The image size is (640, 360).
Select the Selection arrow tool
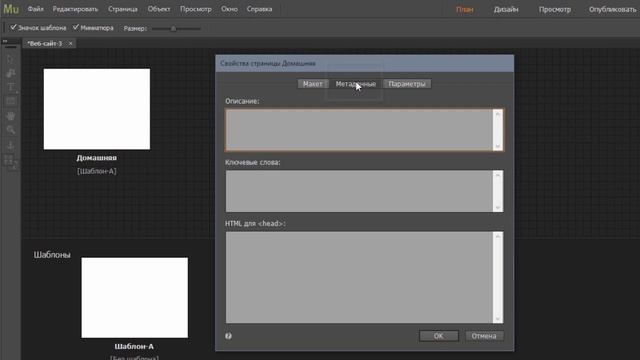coord(11,59)
